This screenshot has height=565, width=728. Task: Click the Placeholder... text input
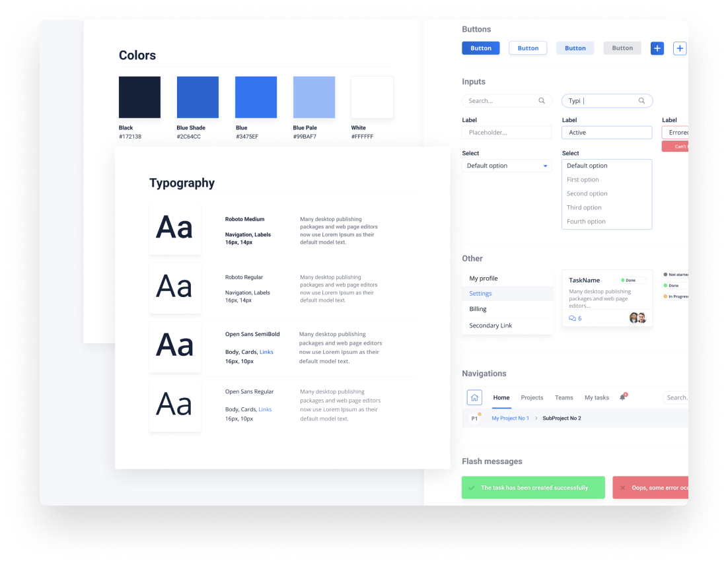click(x=507, y=133)
